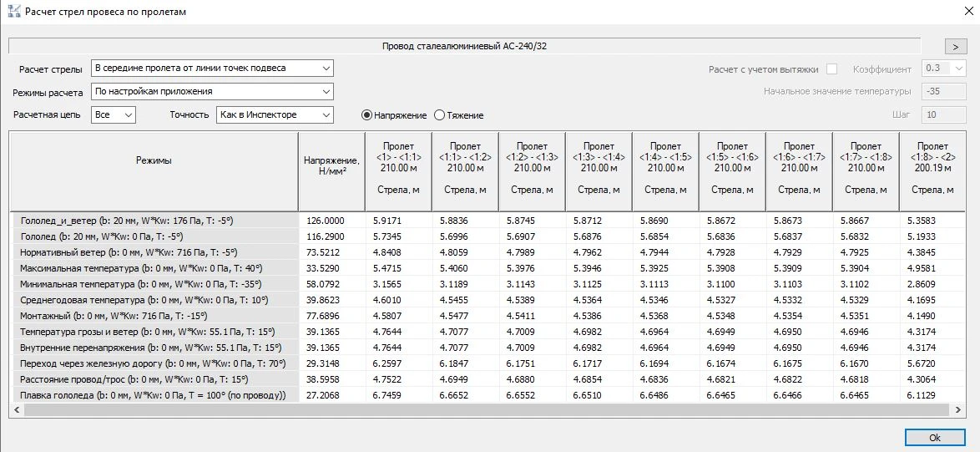The width and height of the screenshot is (980, 452).
Task: Minimize the sag calculation window
Action: (883, 12)
